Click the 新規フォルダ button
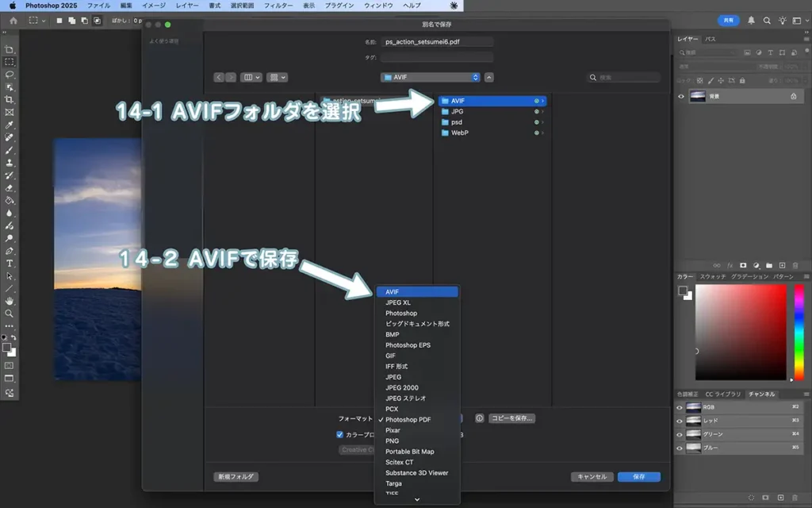 [x=236, y=477]
